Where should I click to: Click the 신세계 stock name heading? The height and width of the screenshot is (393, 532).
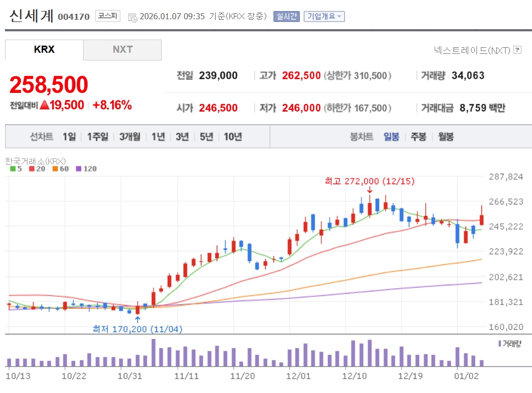coord(31,15)
